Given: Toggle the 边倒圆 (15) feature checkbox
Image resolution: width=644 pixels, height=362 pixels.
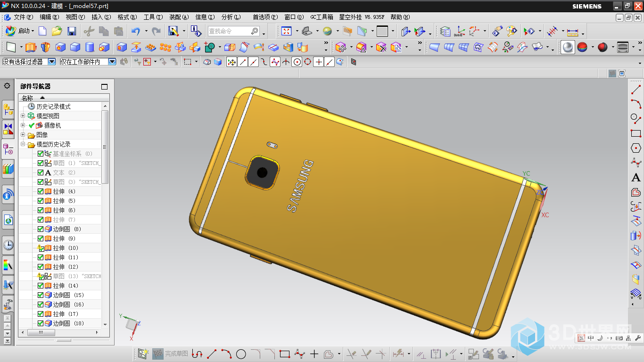Looking at the screenshot, I should 41,295.
